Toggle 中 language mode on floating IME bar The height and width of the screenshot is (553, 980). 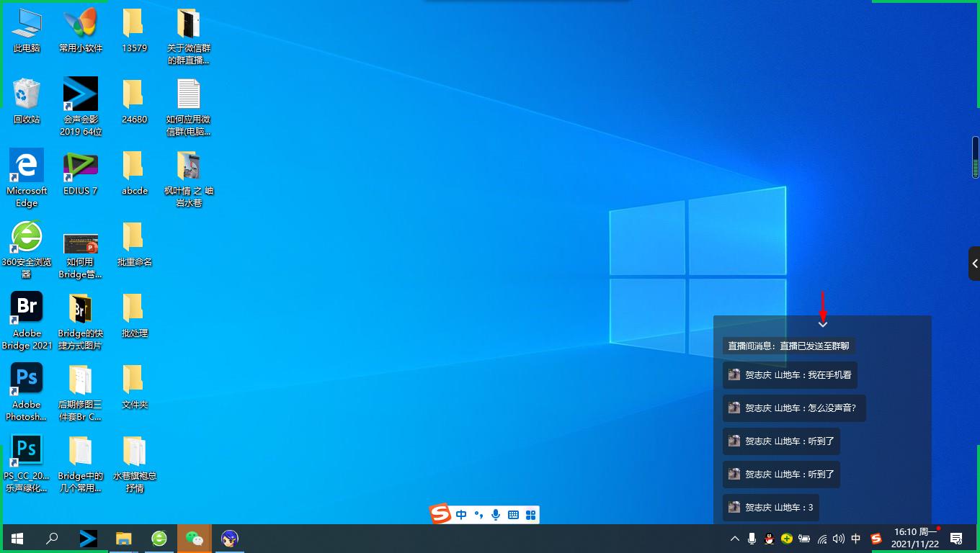(x=461, y=515)
